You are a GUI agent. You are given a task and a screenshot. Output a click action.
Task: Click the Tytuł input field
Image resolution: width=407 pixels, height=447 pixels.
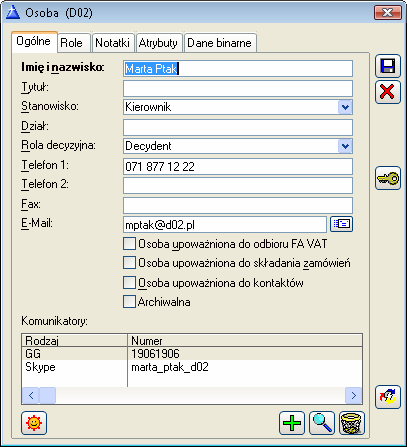(x=238, y=88)
